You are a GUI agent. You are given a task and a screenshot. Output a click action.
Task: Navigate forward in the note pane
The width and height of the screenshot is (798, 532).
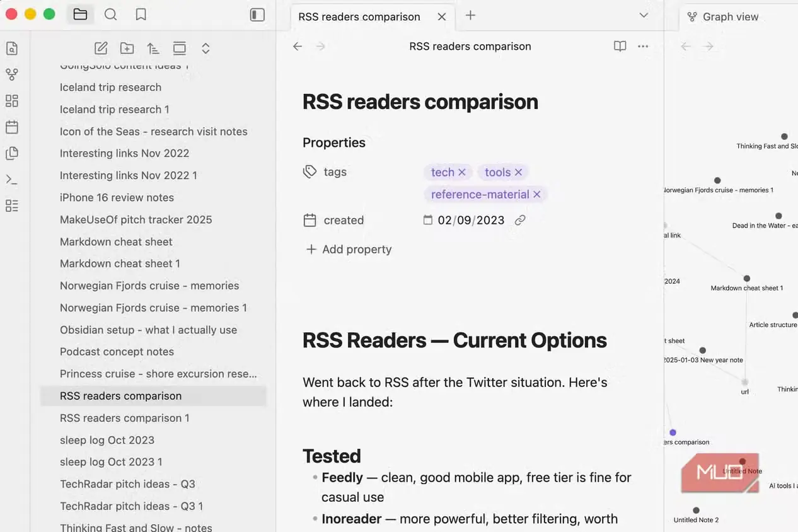click(x=320, y=46)
